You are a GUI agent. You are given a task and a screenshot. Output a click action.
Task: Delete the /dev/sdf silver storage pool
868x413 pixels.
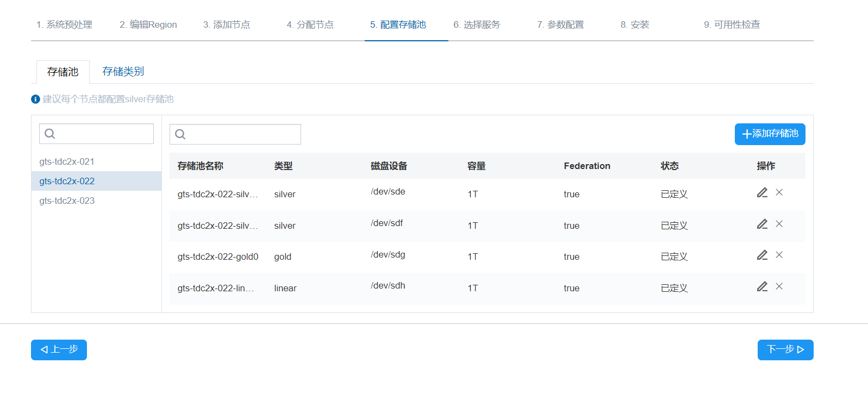(x=779, y=224)
